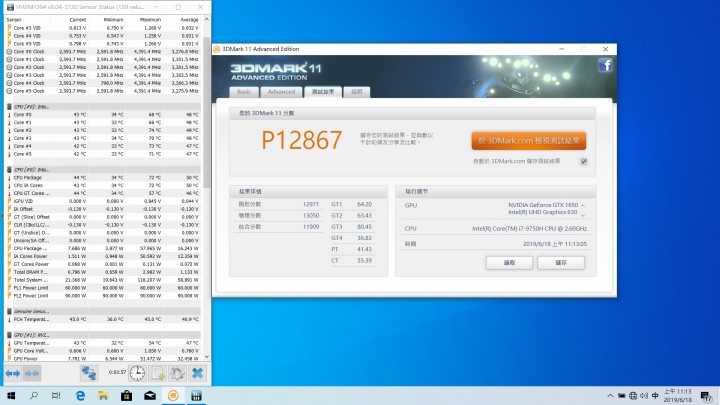Select PL1 Power Limit row
Image resolution: width=720 pixels, height=405 pixels.
[103, 287]
